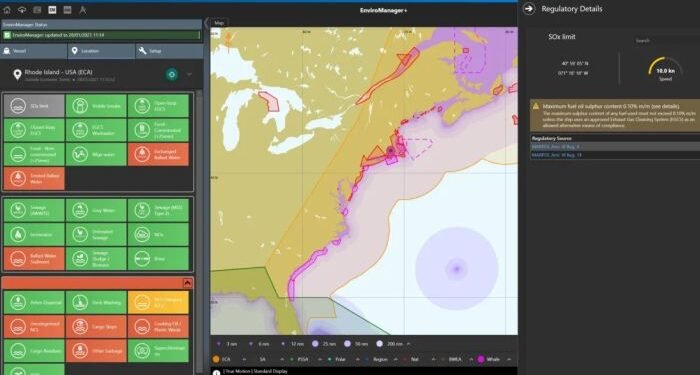The width and height of the screenshot is (700, 375).
Task: Expand the Whale layer options arrow
Action: click(x=508, y=359)
